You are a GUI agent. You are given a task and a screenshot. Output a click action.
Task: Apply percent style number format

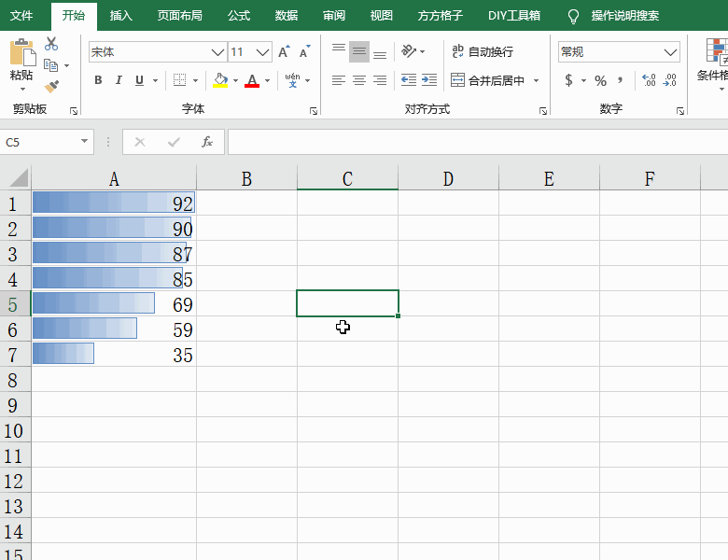[600, 80]
